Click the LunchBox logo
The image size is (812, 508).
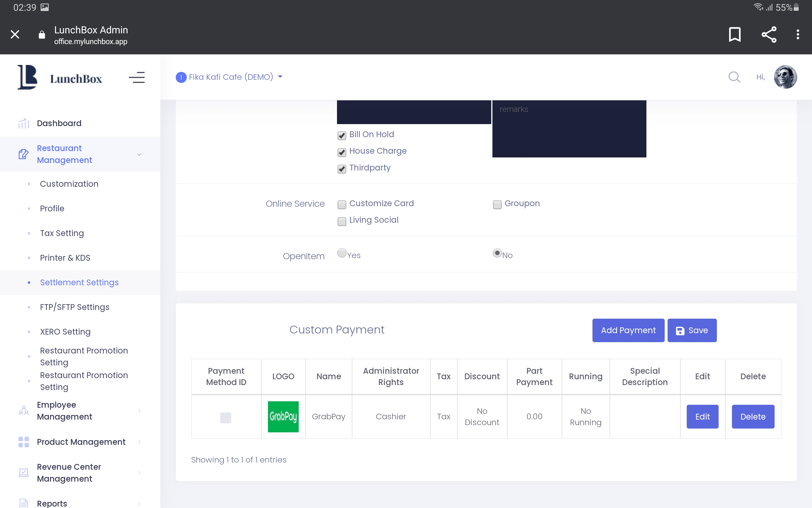pos(60,78)
